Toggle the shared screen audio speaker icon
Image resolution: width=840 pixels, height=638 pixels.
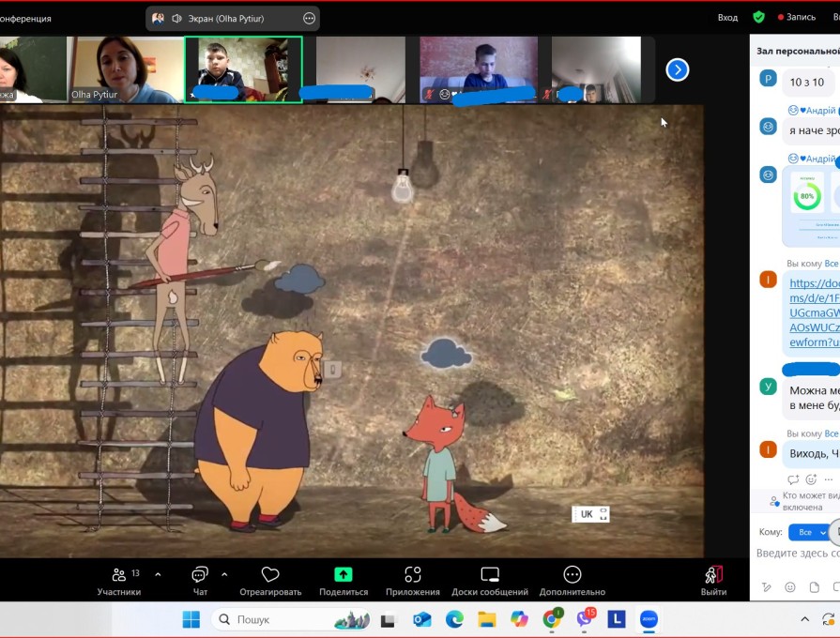coord(176,19)
